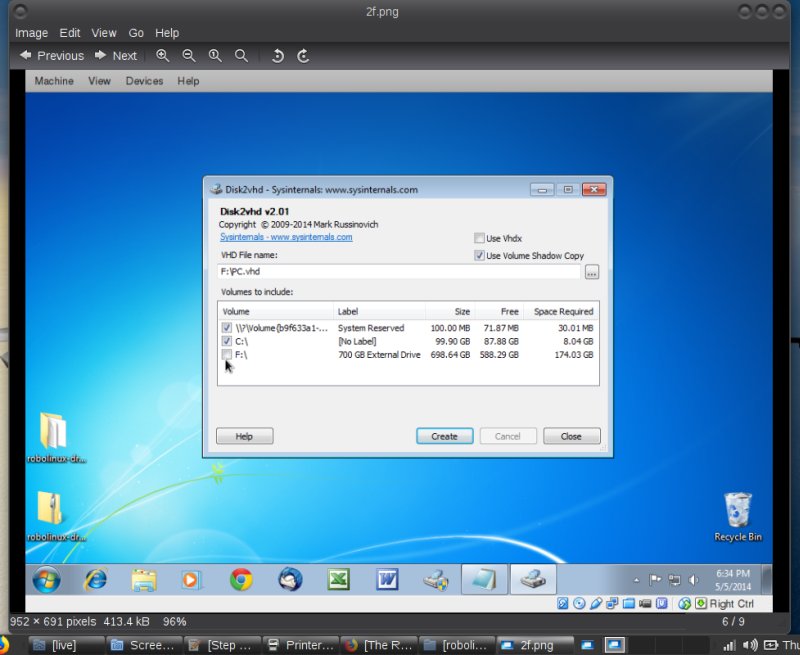This screenshot has width=800, height=655.
Task: Open Microsoft Word from the taskbar
Action: click(x=387, y=578)
